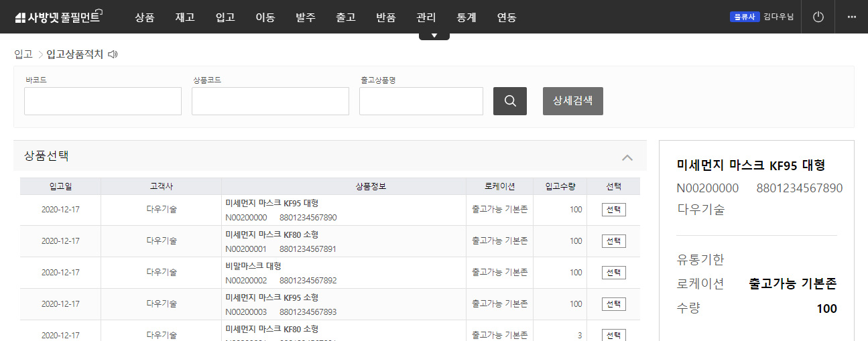Screen dimensions: 868x341
Task: Open the 통계 menu
Action: coord(467,17)
